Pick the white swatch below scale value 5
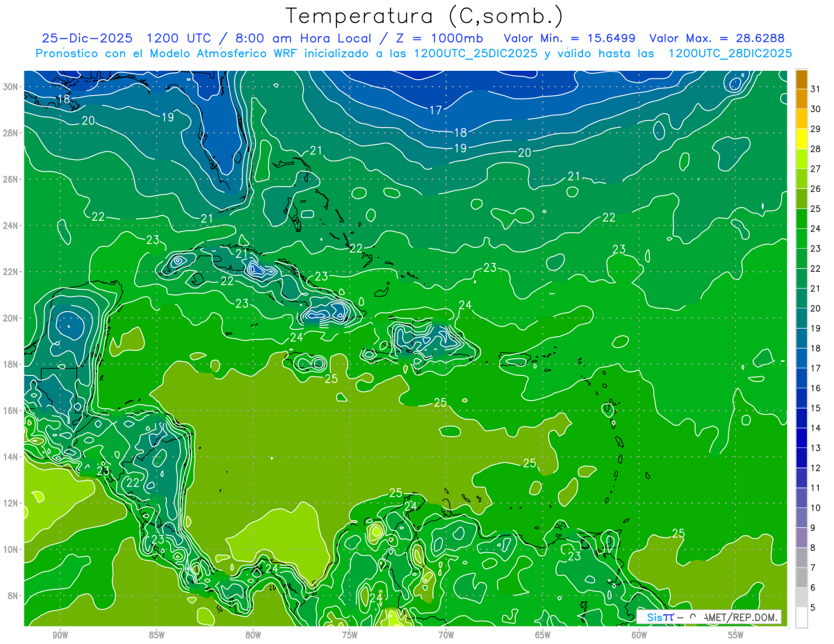Viewport: 834px width, 644px height. [x=801, y=618]
